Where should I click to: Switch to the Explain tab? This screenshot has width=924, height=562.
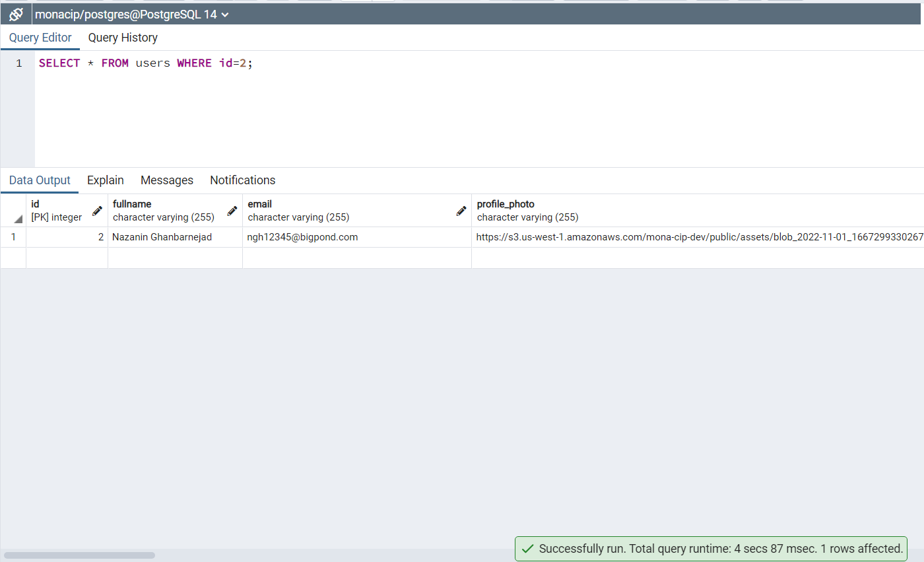pyautogui.click(x=106, y=180)
